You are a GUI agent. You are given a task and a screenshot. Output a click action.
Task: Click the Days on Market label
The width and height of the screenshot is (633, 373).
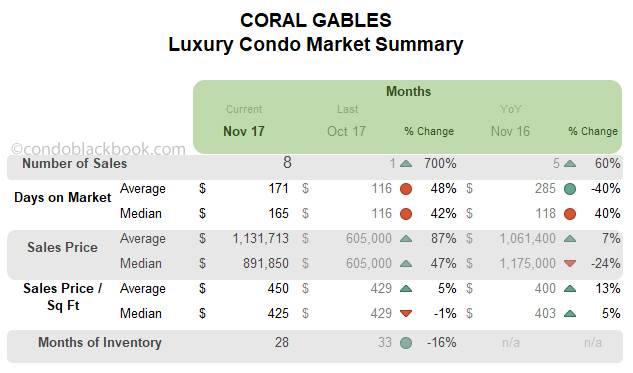pyautogui.click(x=63, y=197)
